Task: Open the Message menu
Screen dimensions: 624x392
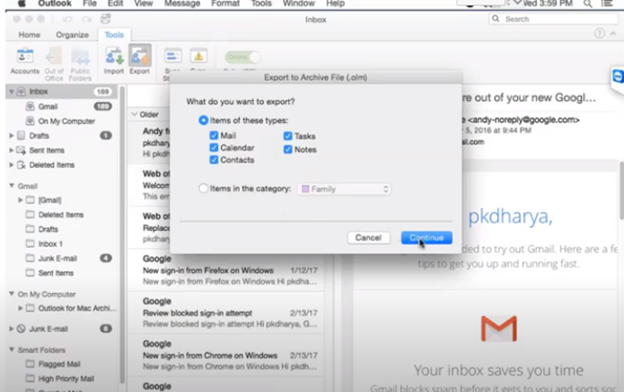Action: coord(182,4)
